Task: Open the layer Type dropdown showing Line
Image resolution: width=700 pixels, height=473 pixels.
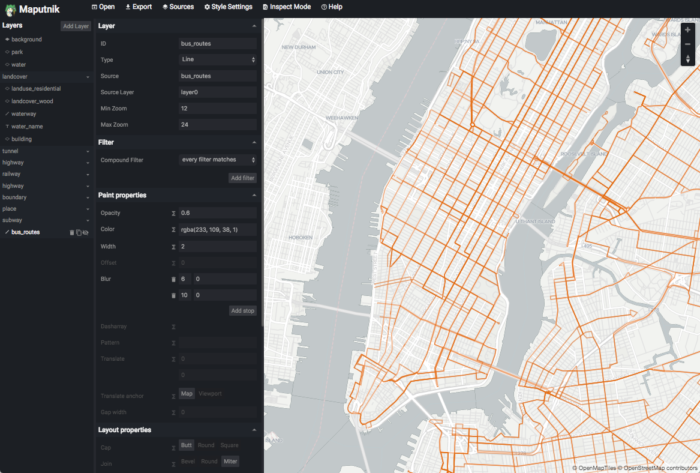Action: tap(218, 59)
